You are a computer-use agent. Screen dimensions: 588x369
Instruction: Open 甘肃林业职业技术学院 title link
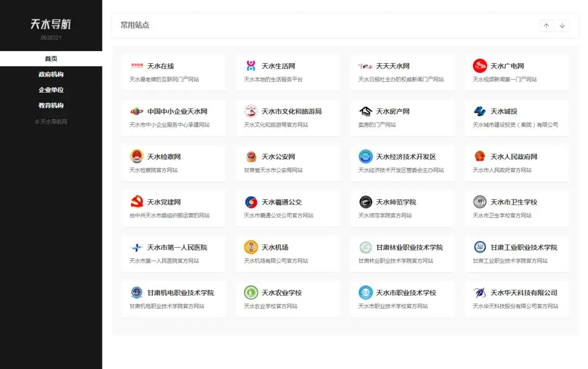[409, 248]
